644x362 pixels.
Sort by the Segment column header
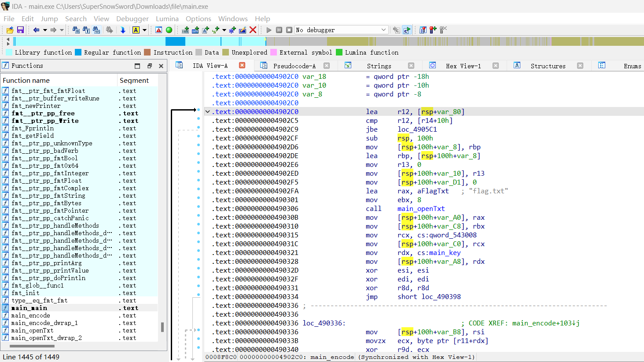click(134, 80)
